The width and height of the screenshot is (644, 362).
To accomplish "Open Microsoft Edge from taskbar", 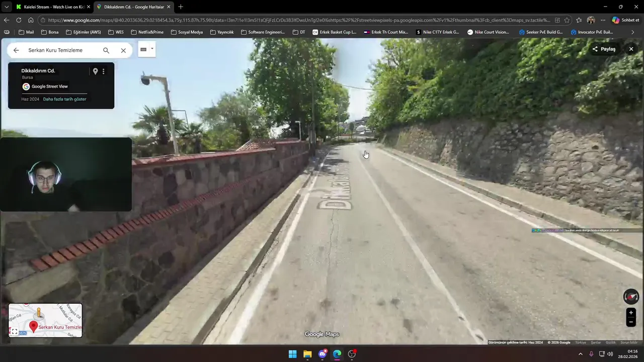I will 337,354.
